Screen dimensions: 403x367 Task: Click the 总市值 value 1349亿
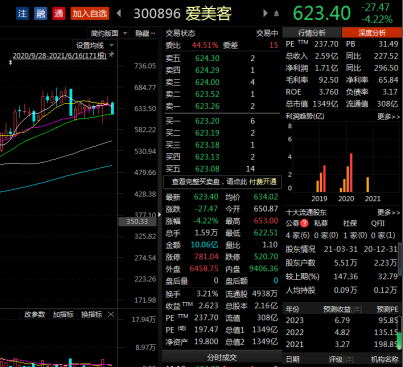(x=325, y=104)
